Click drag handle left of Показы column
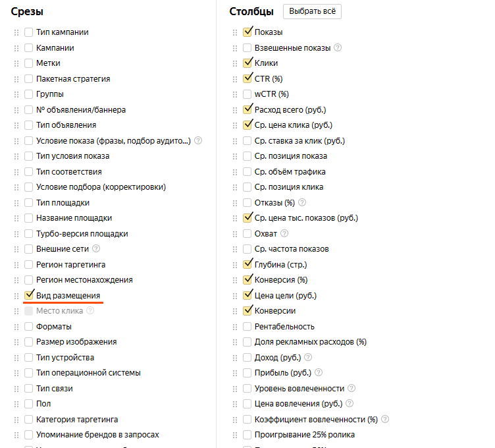This screenshot has height=448, width=495. [x=235, y=32]
